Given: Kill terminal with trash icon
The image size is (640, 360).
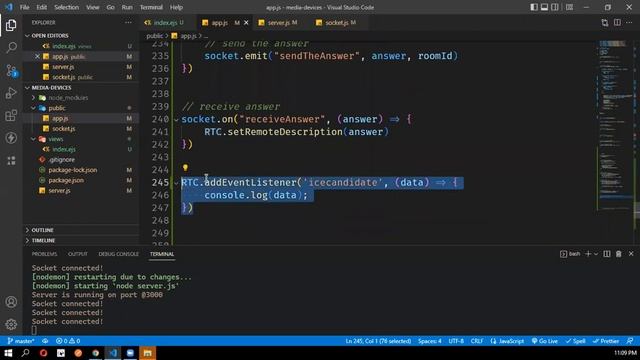Looking at the screenshot, I should pos(618,254).
